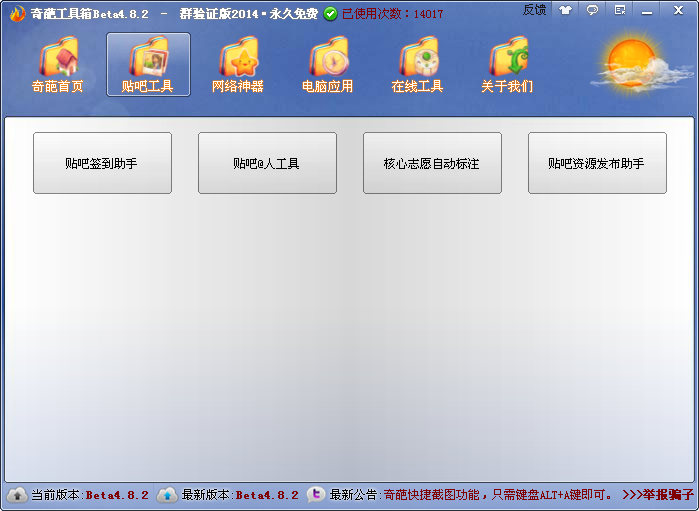Click the >>>举报骗子 report link
The image size is (699, 511).
pos(658,495)
